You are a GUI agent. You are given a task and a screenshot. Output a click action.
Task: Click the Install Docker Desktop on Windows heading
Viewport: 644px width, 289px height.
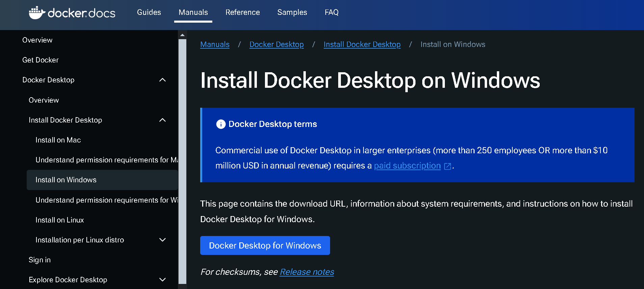point(370,80)
